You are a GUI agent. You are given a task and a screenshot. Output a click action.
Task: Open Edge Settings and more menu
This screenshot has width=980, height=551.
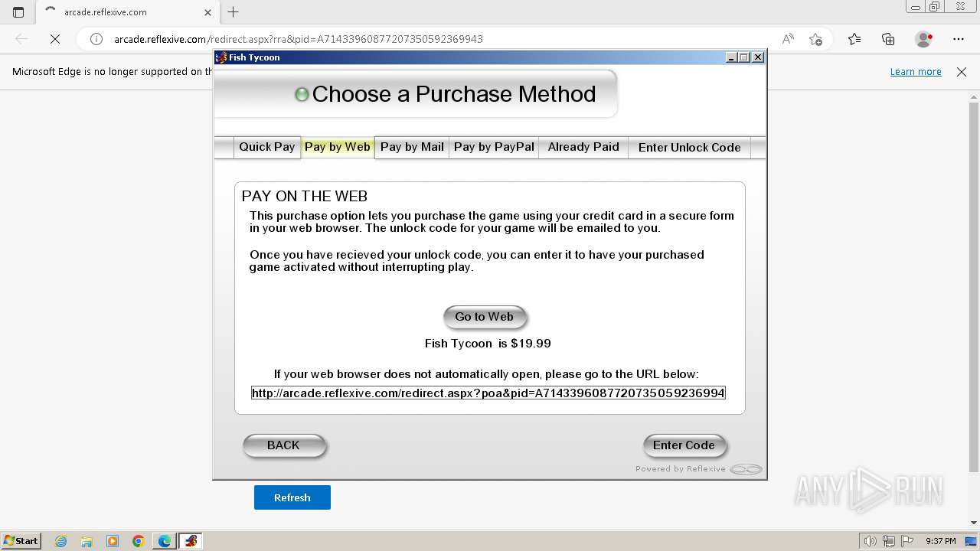(959, 39)
